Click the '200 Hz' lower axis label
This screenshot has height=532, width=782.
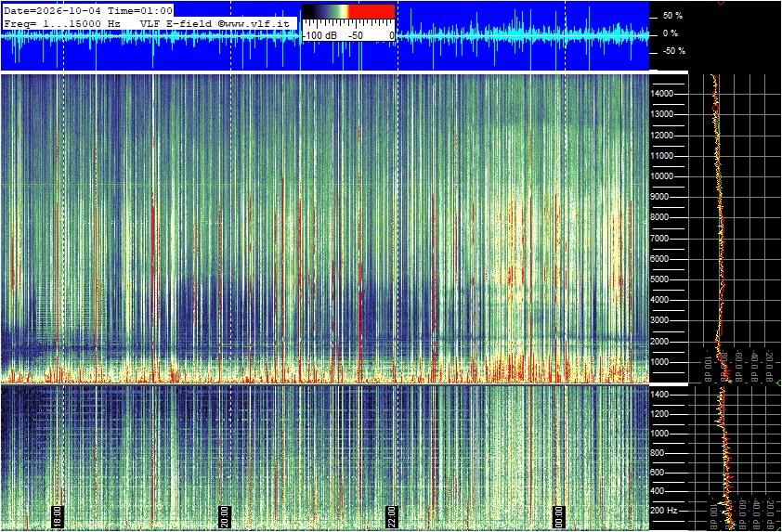coord(664,511)
